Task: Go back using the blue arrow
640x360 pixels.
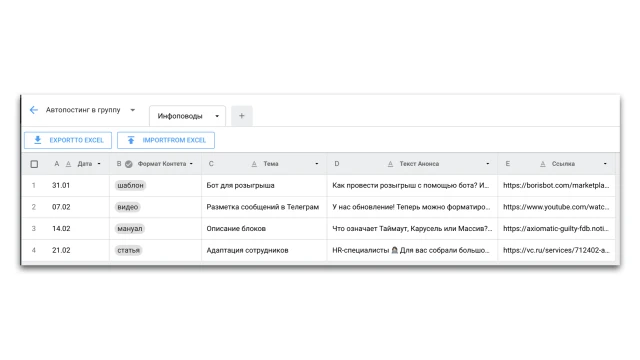Action: click(x=34, y=110)
